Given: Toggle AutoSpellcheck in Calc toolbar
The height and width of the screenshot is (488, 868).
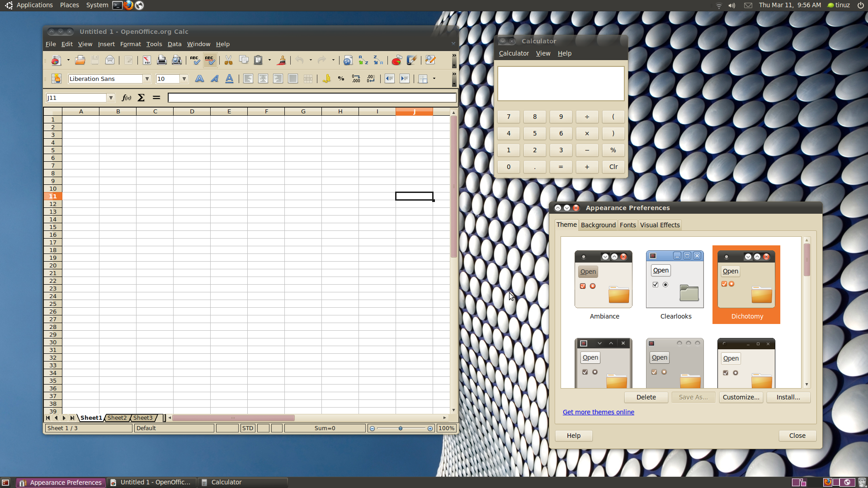Looking at the screenshot, I should tap(210, 60).
